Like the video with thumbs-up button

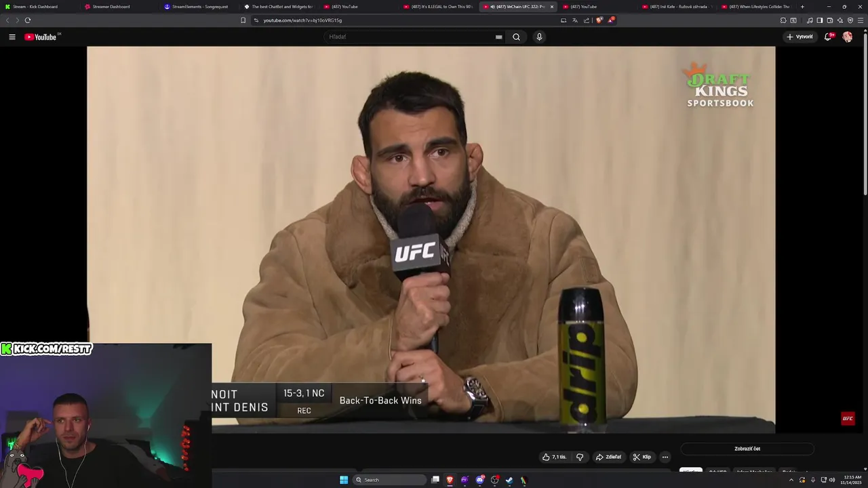(x=554, y=457)
